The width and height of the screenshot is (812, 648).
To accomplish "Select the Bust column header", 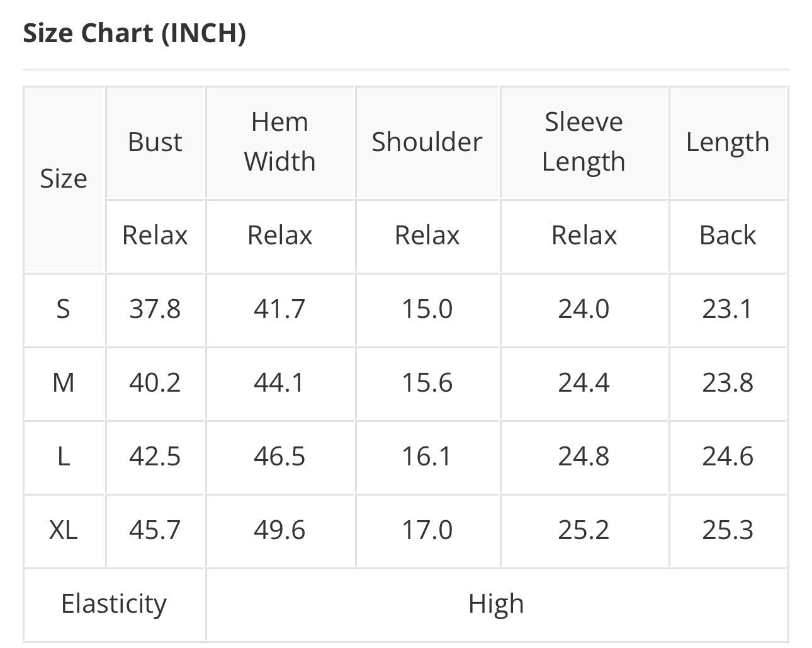I will [x=155, y=142].
